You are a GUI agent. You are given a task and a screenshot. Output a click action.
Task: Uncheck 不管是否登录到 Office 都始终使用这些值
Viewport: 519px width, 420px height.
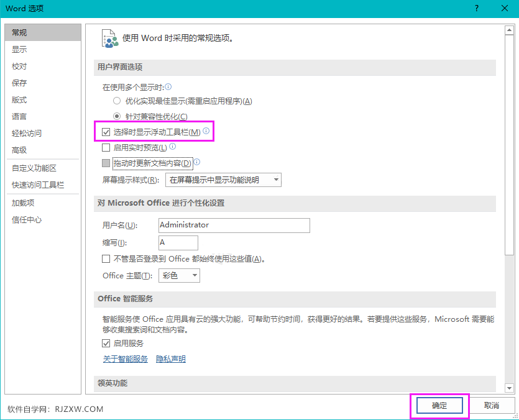click(x=104, y=258)
